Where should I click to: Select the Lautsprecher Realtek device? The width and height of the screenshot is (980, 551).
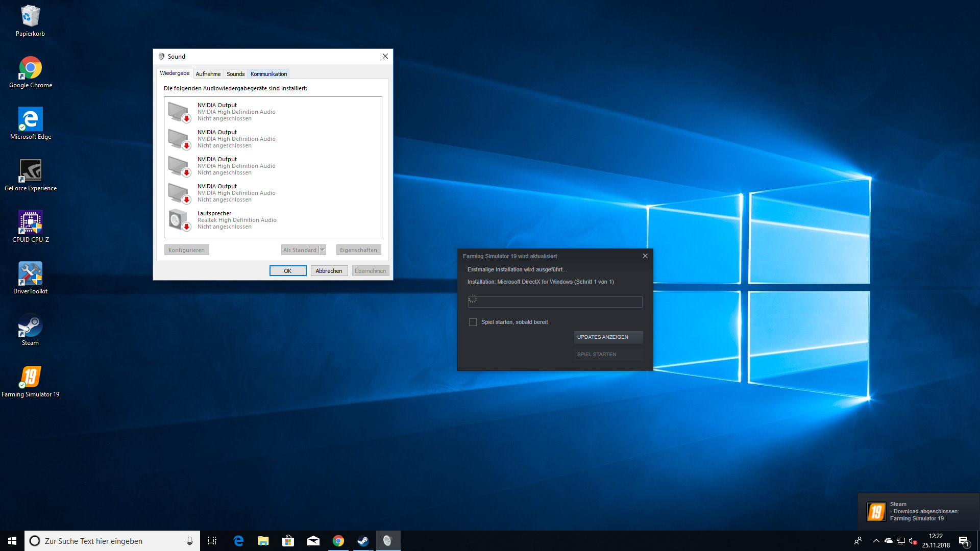coord(273,220)
